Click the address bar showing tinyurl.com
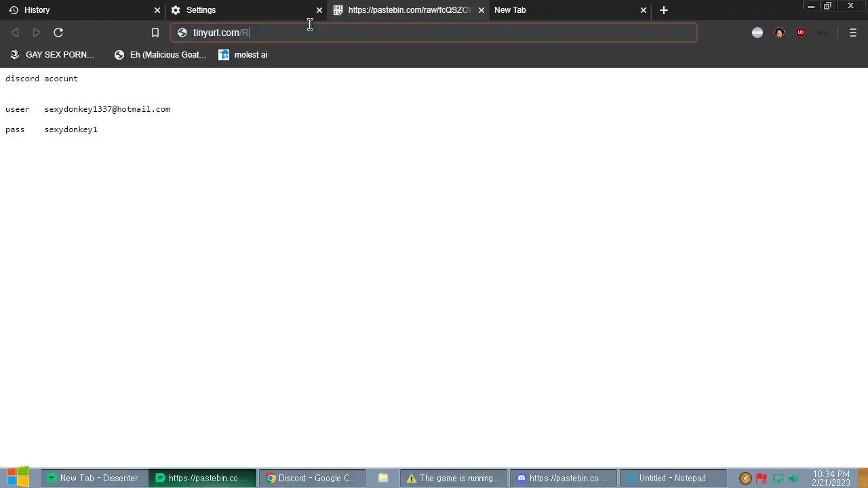Viewport: 868px width, 488px height. point(434,33)
